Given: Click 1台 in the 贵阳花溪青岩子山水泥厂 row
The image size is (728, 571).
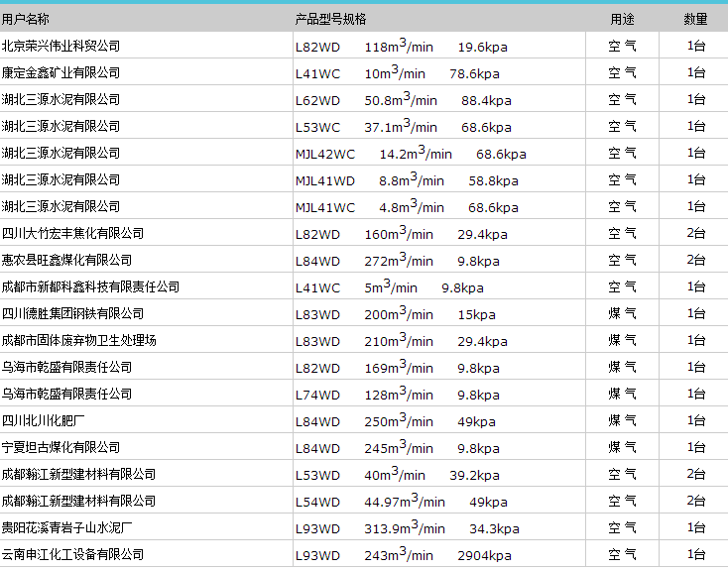Looking at the screenshot, I should click(x=696, y=527).
